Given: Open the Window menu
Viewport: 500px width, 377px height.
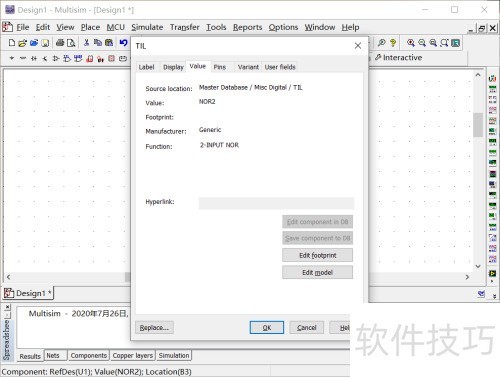Looking at the screenshot, I should [x=320, y=27].
